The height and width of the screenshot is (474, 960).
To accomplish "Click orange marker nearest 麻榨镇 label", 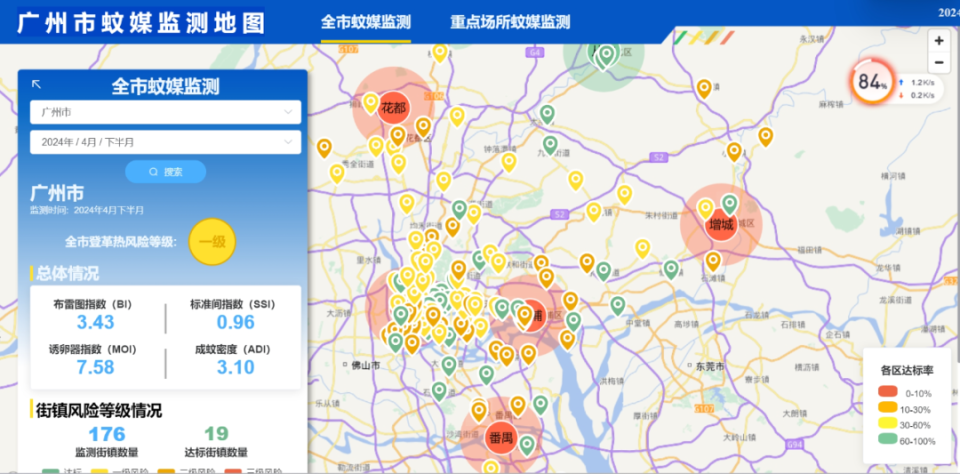I will [765, 137].
